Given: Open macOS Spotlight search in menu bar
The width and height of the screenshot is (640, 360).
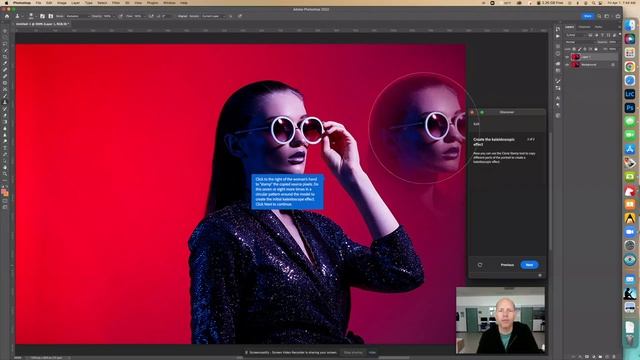Looking at the screenshot, I should (593, 3).
